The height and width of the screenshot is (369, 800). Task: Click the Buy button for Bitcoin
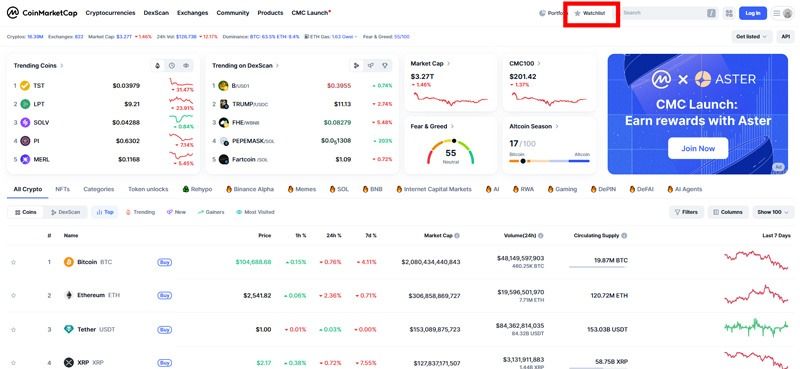pos(164,262)
